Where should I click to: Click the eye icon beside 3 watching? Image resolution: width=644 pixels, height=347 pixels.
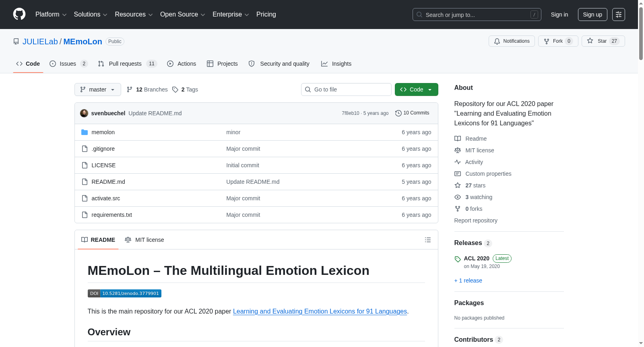(x=458, y=197)
